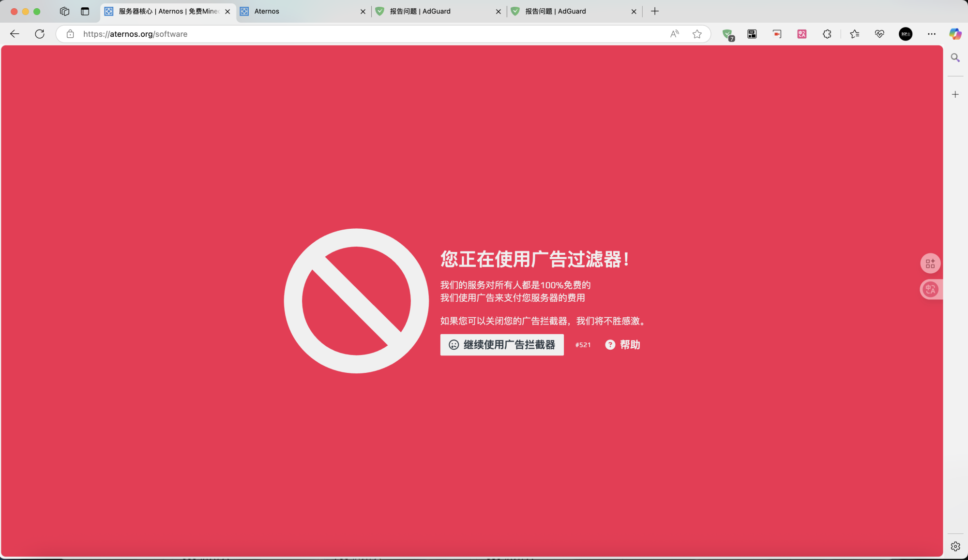Click the 继续使用广告拦截器 button
This screenshot has height=560, width=968.
click(x=501, y=345)
